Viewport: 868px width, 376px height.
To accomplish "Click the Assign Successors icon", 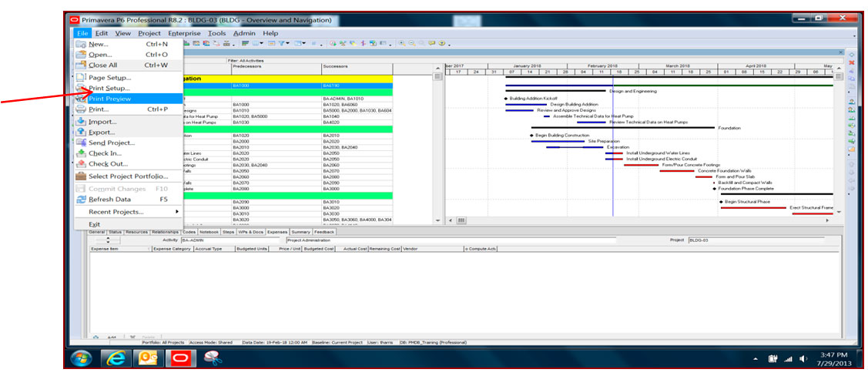I will (851, 141).
